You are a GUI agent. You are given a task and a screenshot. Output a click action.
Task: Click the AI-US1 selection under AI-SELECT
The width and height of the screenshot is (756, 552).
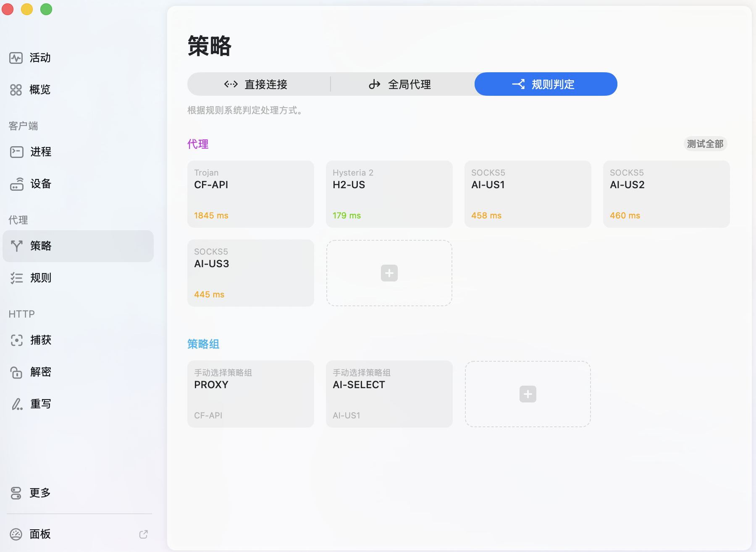tap(346, 415)
